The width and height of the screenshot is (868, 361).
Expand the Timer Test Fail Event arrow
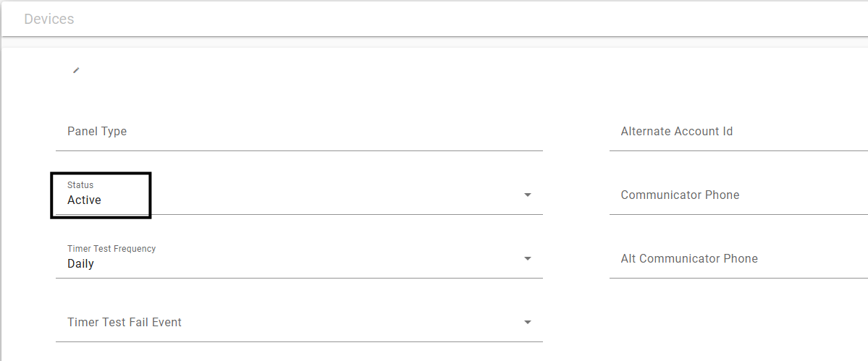pyautogui.click(x=528, y=322)
